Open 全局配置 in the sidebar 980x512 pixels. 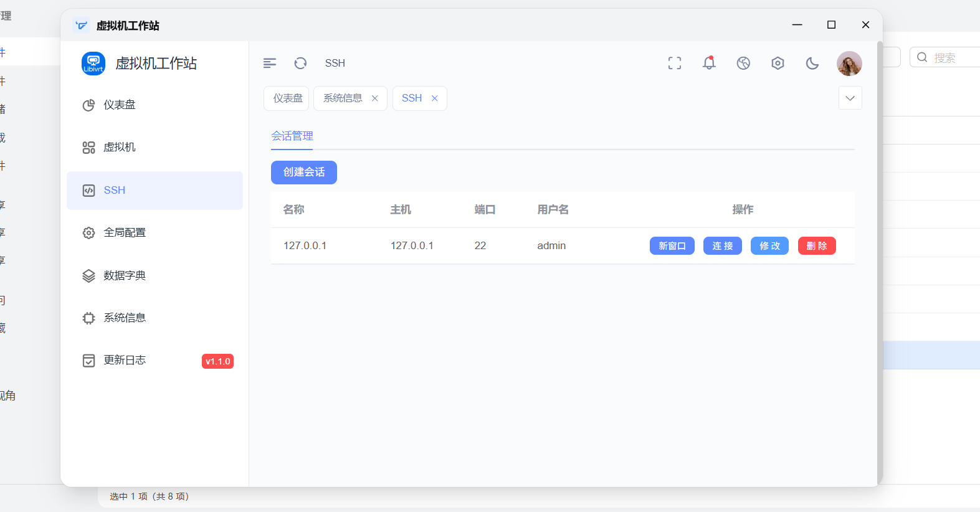pyautogui.click(x=125, y=232)
